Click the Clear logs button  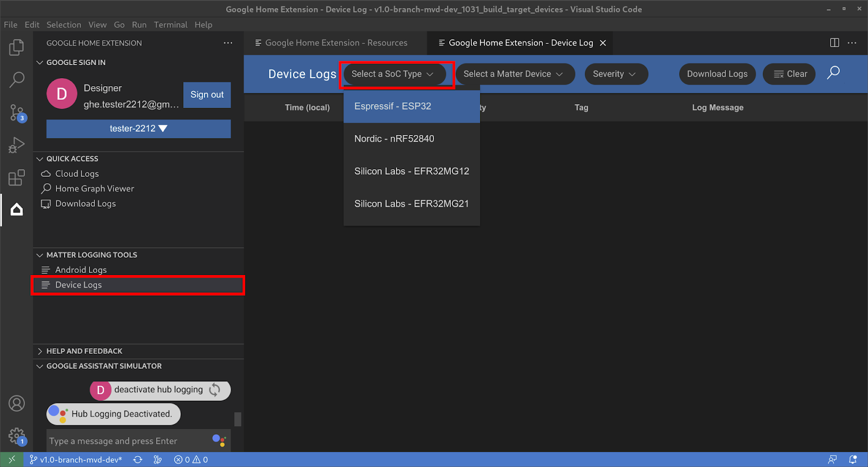pyautogui.click(x=789, y=74)
